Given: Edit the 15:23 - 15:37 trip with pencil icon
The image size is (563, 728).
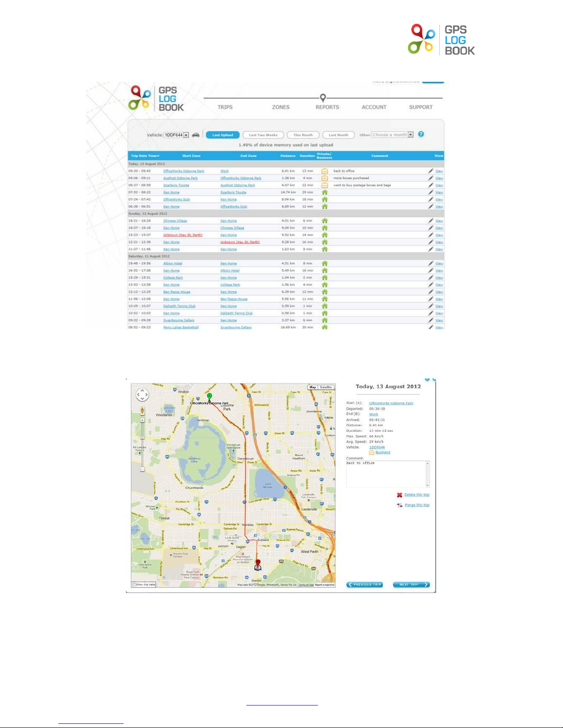Looking at the screenshot, I should click(x=431, y=235).
